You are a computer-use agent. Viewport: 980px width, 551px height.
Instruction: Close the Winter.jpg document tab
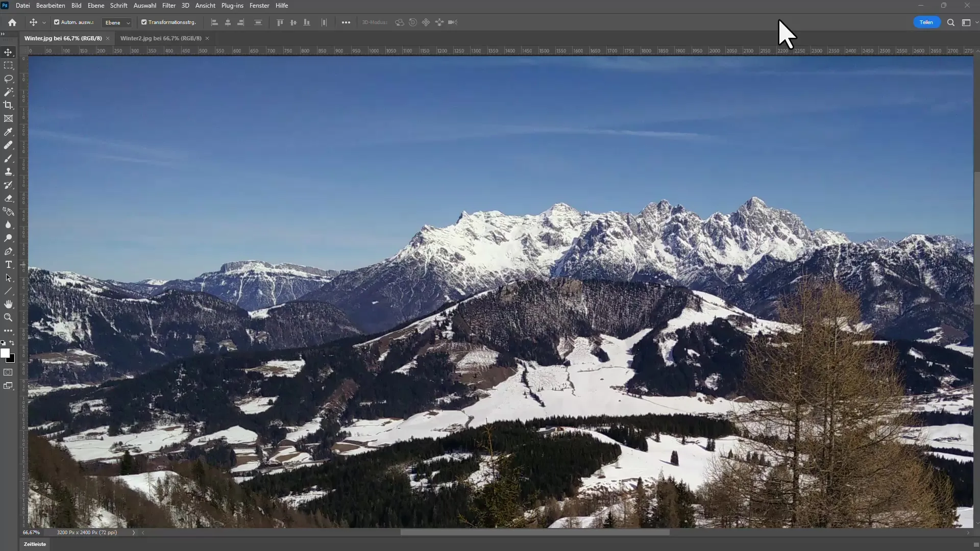tap(108, 38)
